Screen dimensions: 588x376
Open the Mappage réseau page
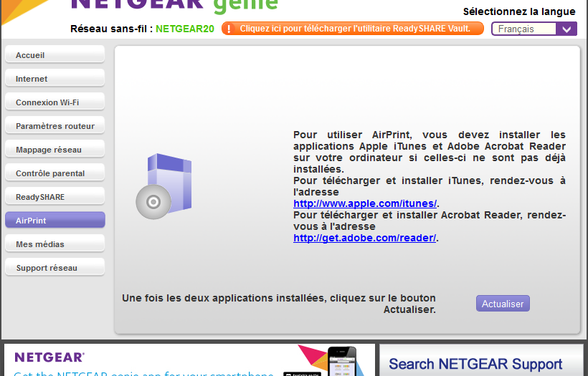coord(54,150)
